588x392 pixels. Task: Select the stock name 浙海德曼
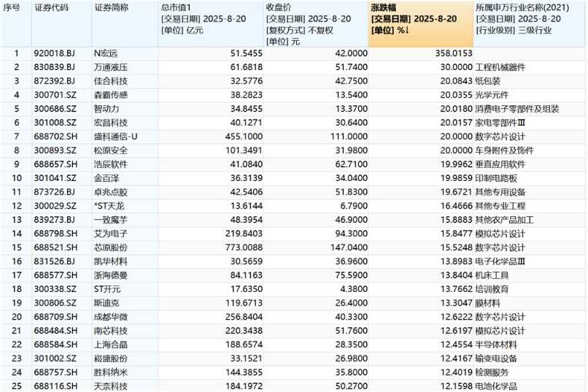coord(111,275)
